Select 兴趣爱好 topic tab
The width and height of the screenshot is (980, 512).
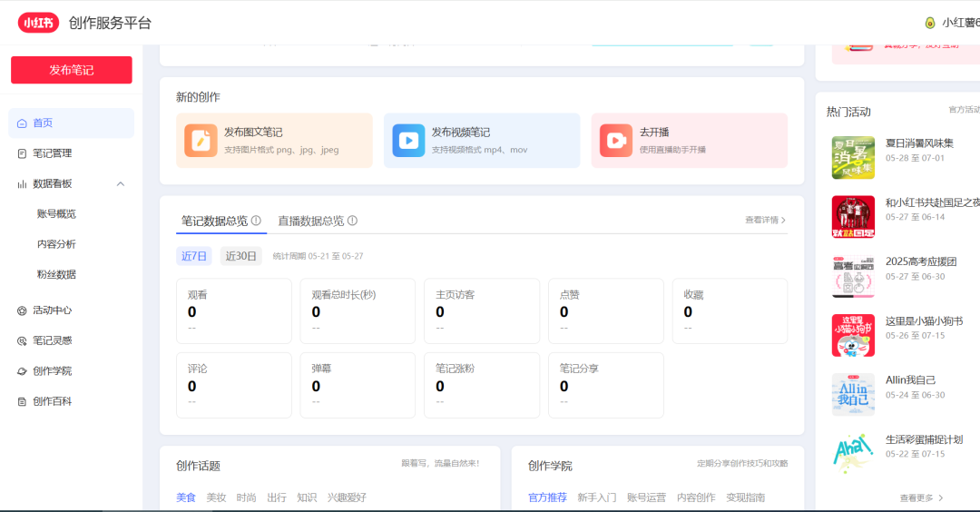[347, 497]
